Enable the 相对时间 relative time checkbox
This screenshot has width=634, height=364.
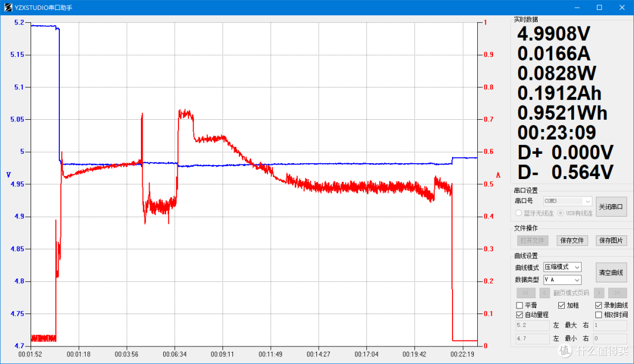599,315
